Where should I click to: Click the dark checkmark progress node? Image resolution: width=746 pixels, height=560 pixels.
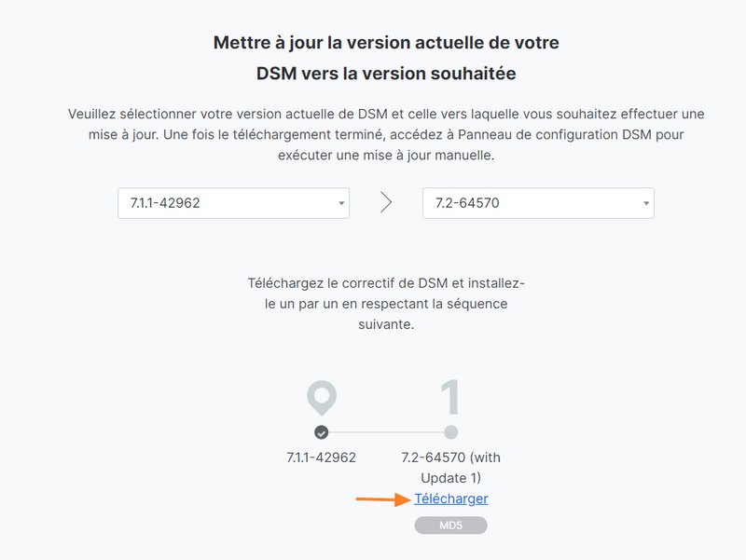pyautogui.click(x=322, y=430)
